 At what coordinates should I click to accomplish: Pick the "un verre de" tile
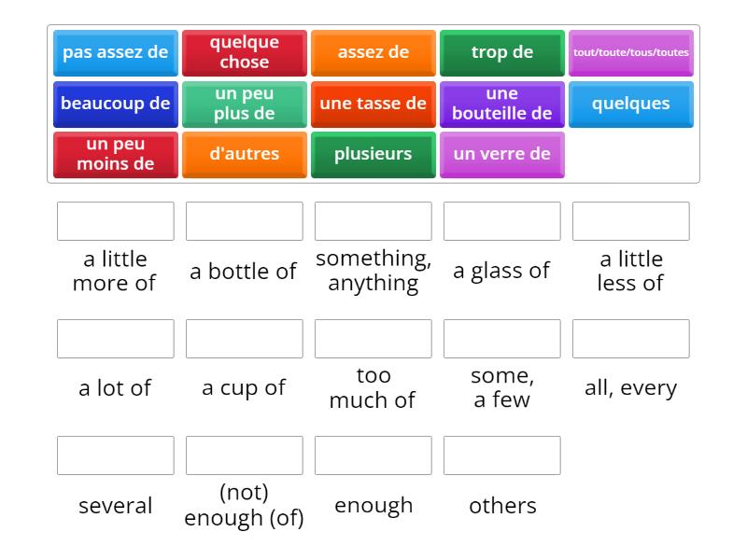pos(501,154)
